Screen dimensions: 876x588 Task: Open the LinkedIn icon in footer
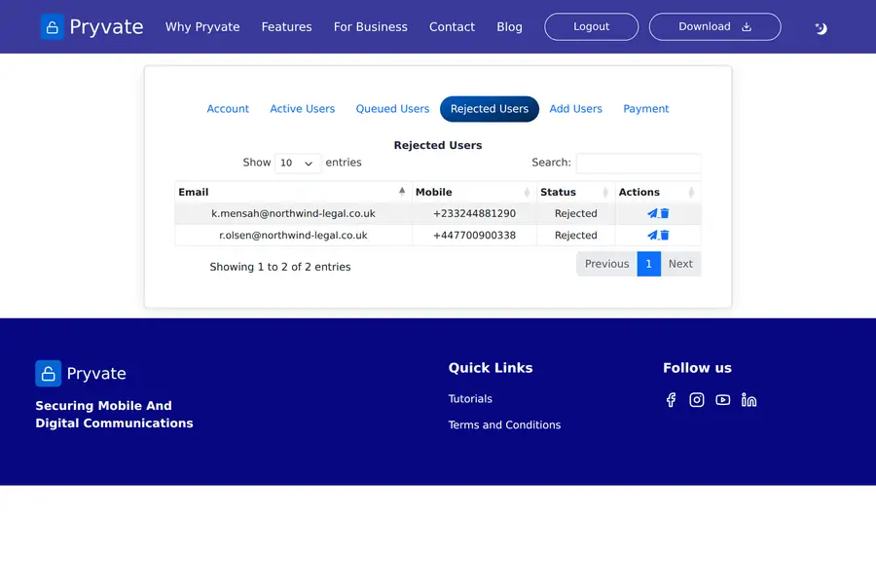(748, 400)
